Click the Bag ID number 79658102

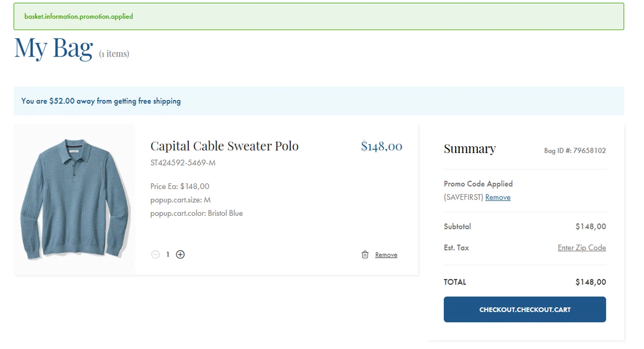[x=589, y=150]
